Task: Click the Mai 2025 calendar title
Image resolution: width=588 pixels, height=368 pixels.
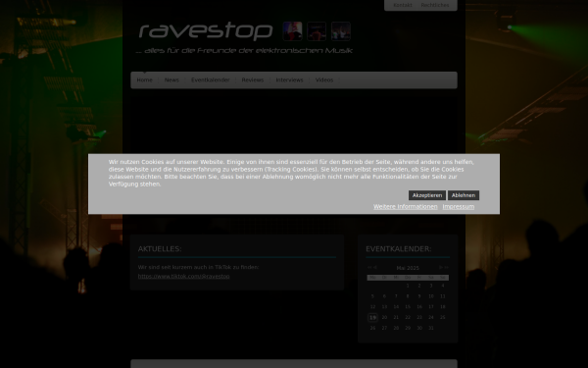Action: pos(408,268)
